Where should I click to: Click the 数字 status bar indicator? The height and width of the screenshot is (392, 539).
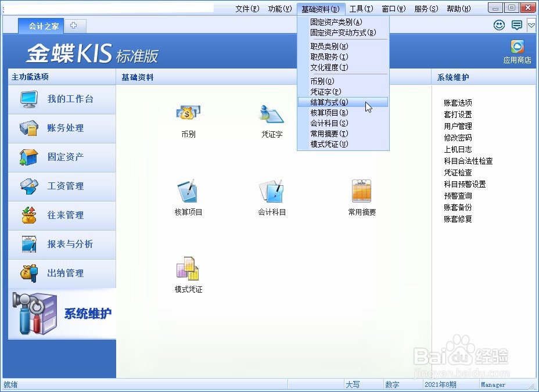tap(392, 384)
